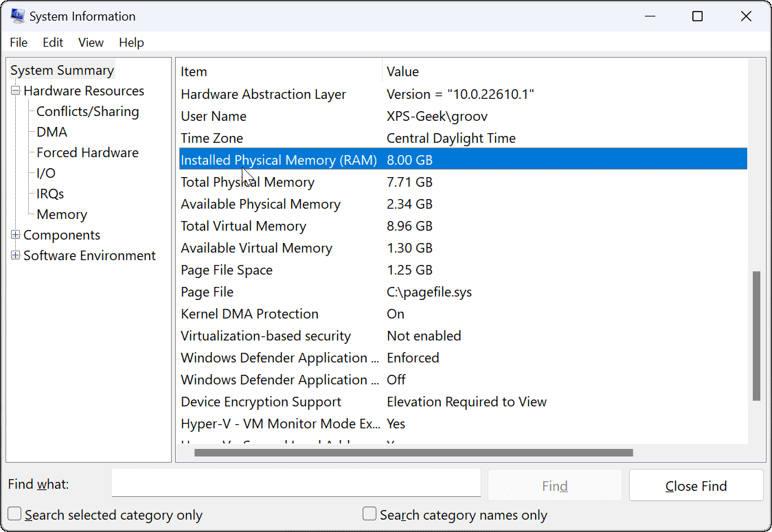The image size is (772, 532).
Task: Click the XPS-Geek\groov value
Action: 438,117
